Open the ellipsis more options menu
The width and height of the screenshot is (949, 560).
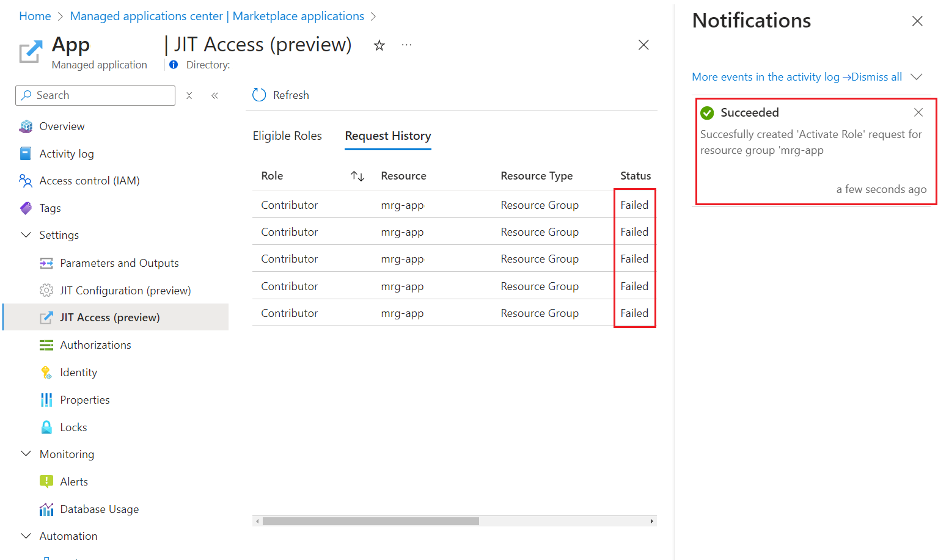click(x=406, y=45)
